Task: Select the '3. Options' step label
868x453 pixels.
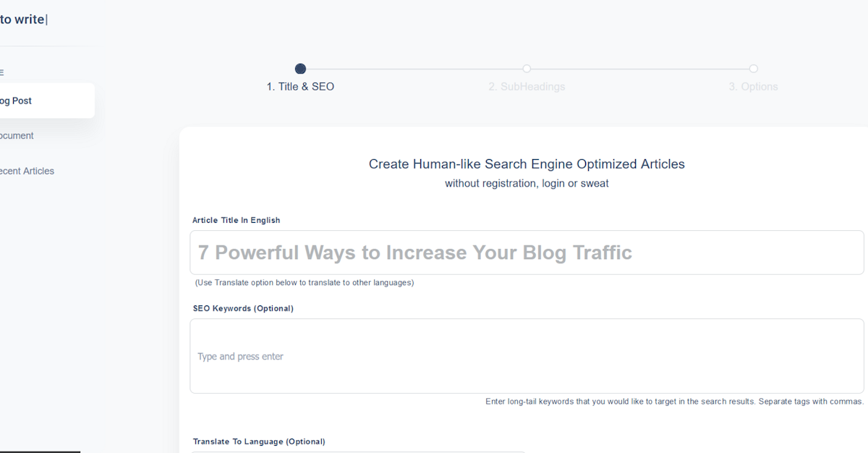Action: (753, 86)
